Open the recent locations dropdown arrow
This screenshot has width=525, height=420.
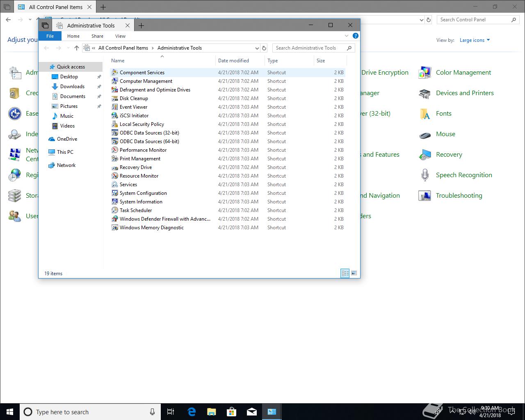[68, 48]
